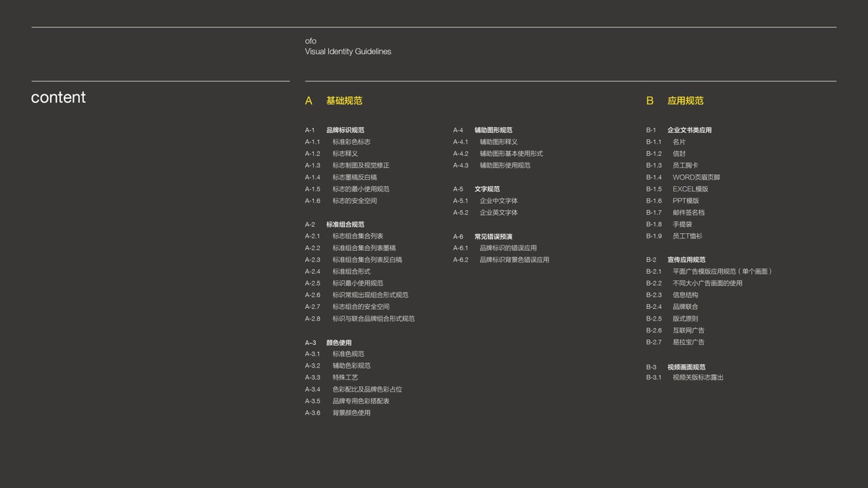
Task: Open 'B-2.4 品牌联合'
Action: point(672,307)
